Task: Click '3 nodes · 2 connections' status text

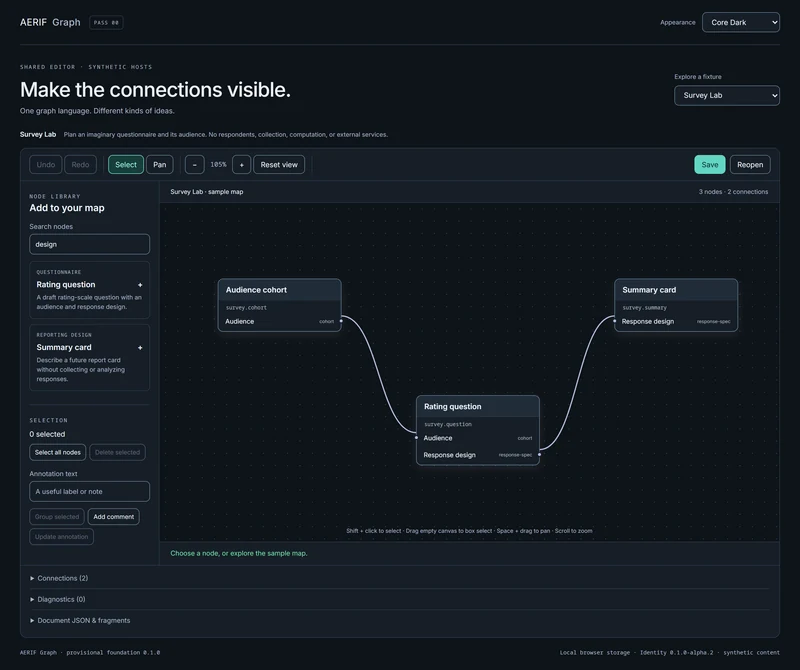Action: 733,192
